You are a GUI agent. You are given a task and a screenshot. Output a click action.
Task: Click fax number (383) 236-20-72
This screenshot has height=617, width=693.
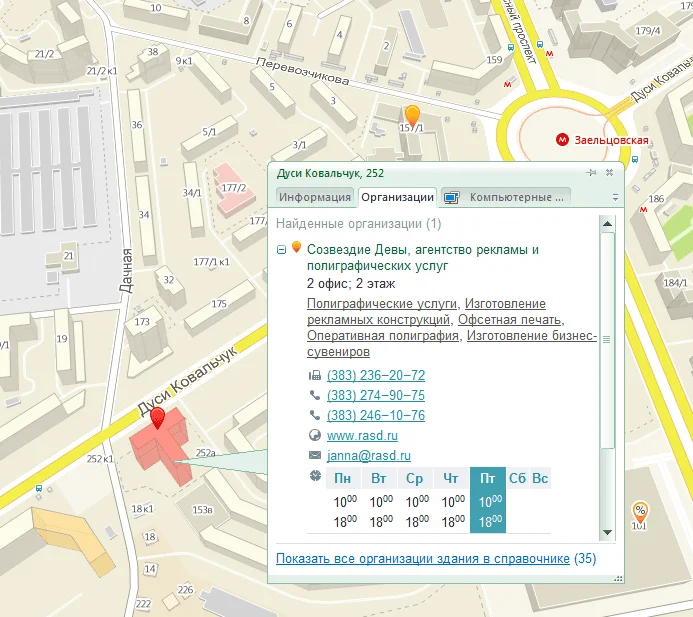[x=376, y=375]
